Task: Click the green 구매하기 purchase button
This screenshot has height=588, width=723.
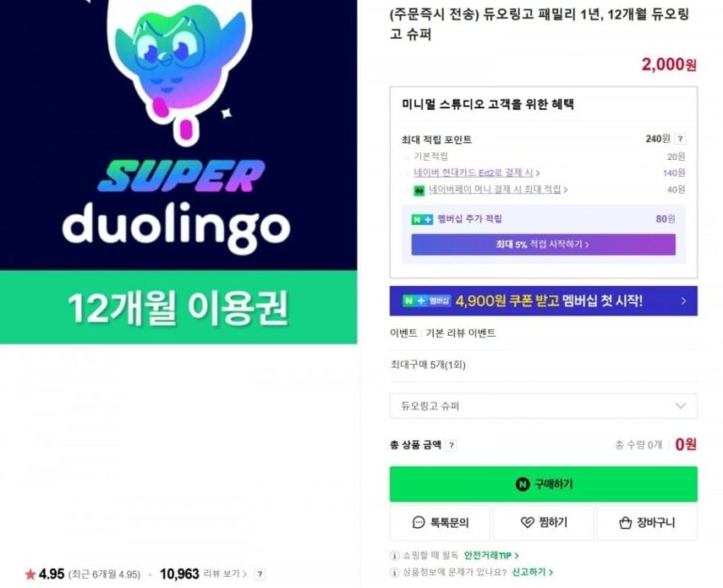Action: tap(543, 484)
